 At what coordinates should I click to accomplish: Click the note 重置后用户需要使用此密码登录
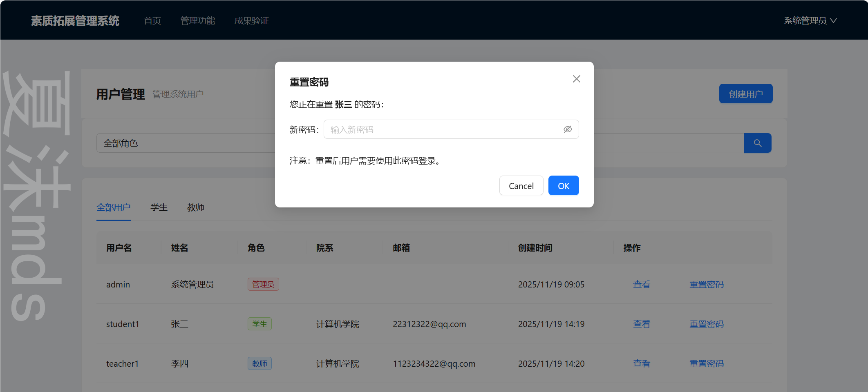pyautogui.click(x=378, y=161)
